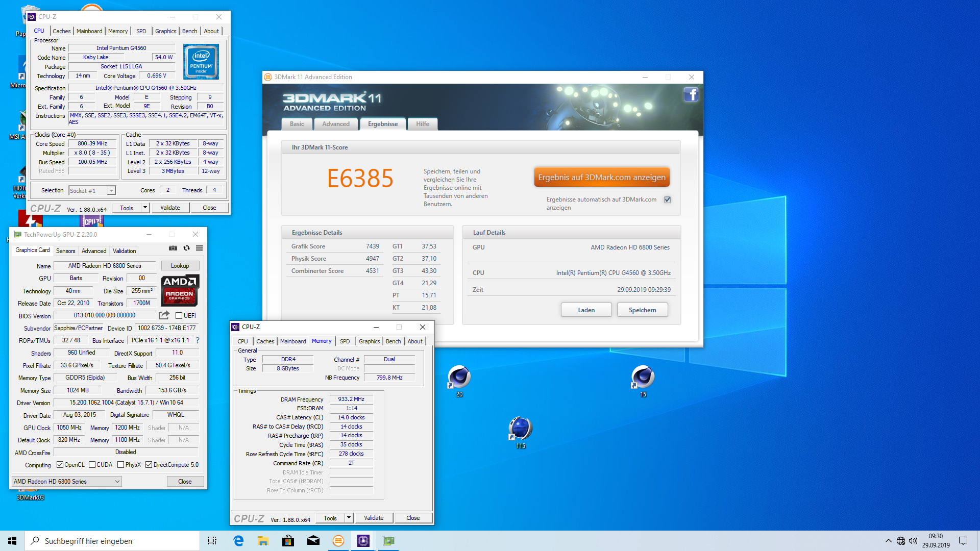Open the GPU-Z hamburger menu icon

pos(200,248)
